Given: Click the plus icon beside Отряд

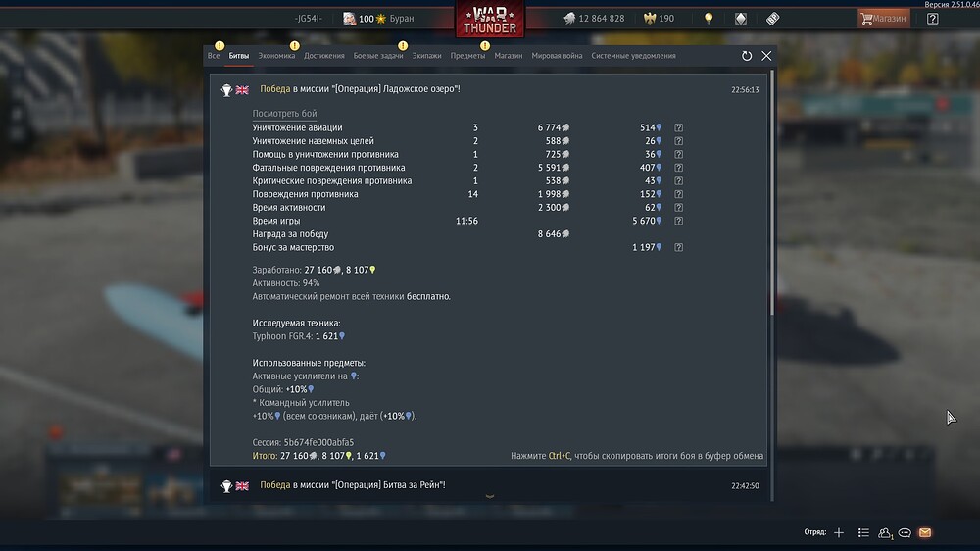Looking at the screenshot, I should (839, 533).
